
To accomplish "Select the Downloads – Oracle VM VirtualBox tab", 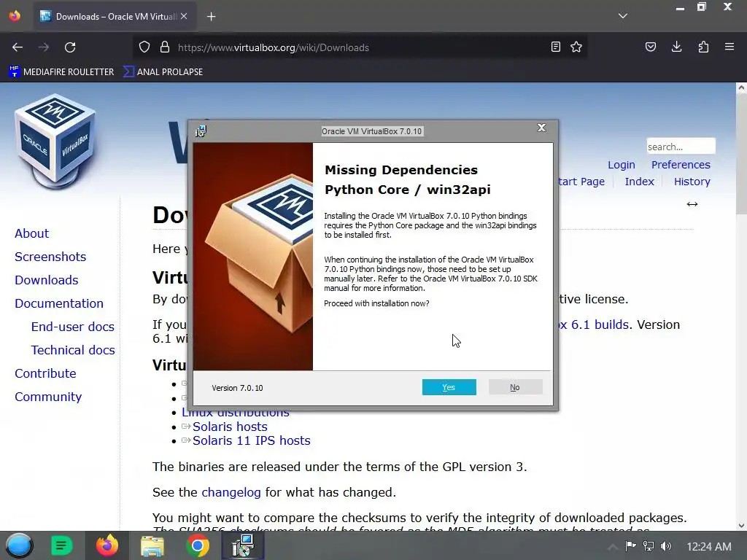I will click(113, 16).
